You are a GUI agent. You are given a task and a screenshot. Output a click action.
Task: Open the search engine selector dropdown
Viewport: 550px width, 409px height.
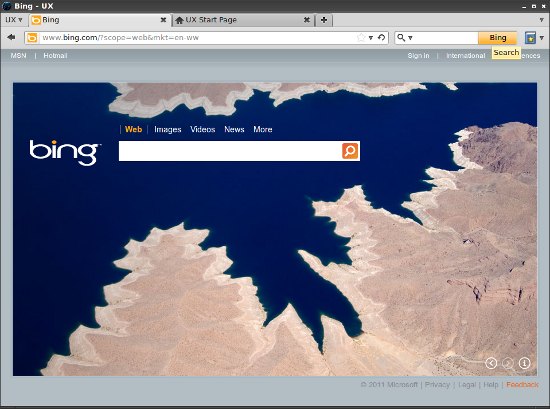point(404,38)
